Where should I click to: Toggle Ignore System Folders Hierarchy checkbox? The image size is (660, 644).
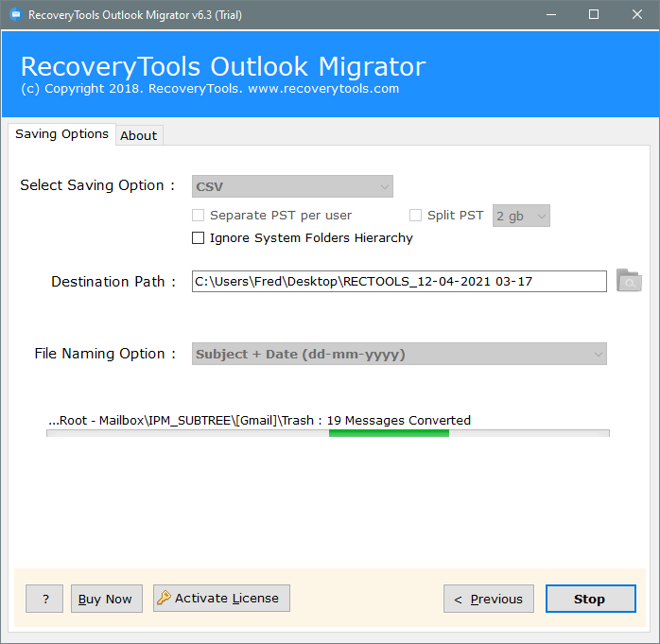[x=198, y=237]
